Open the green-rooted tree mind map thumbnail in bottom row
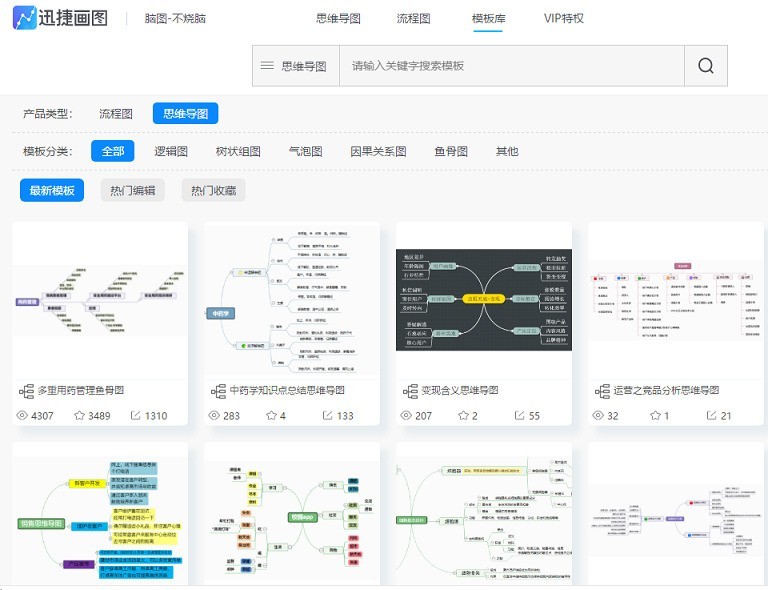Viewport: 768px width, 590px height. pos(484,514)
